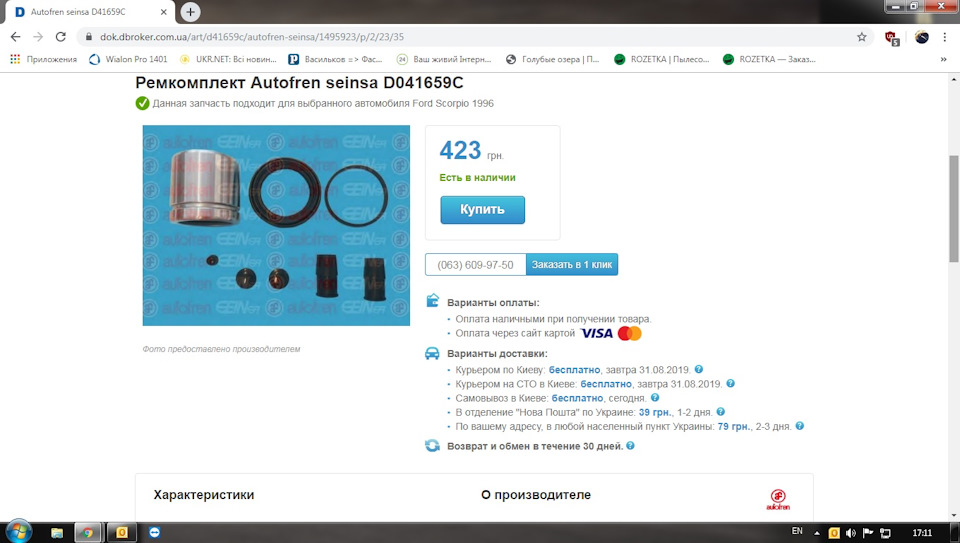Open the Chrome profile avatar
This screenshot has height=543, width=960.
tap(921, 37)
